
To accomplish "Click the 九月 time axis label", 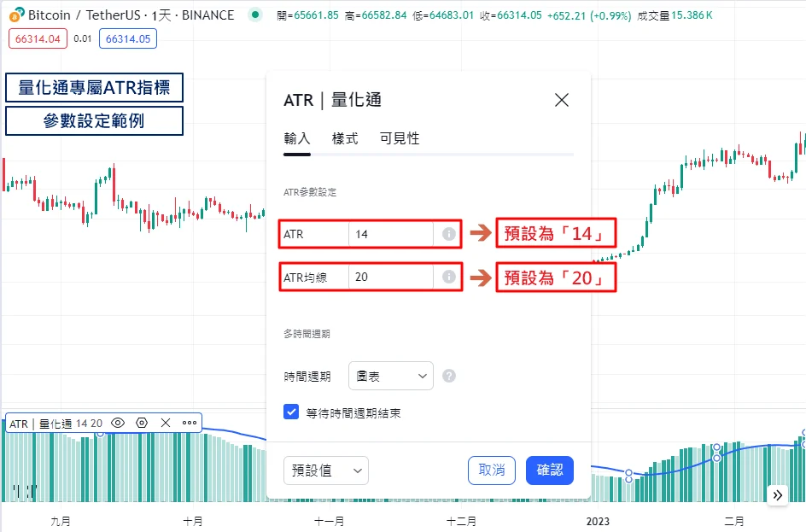I will [x=60, y=521].
